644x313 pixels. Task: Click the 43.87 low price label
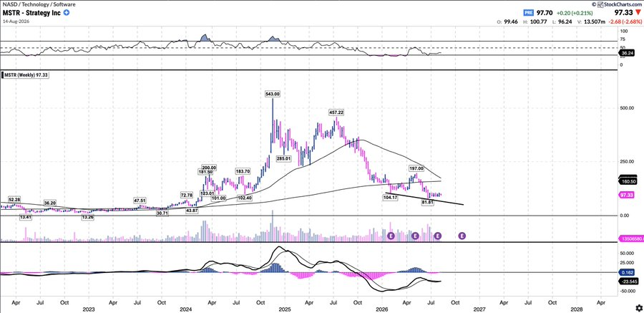click(192, 211)
